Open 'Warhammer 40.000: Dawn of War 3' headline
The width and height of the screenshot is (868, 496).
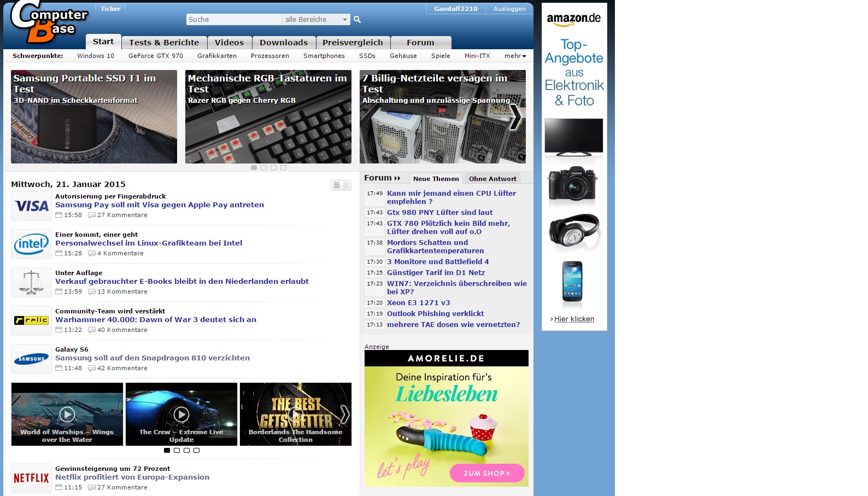coord(156,319)
